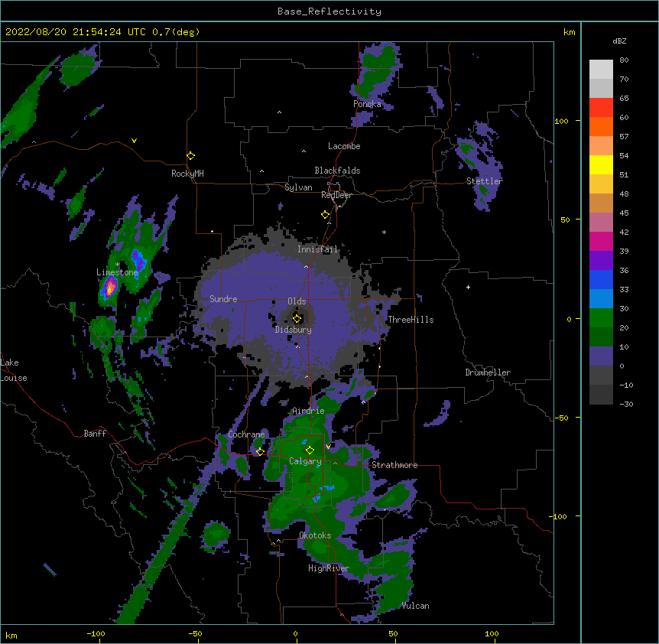Click the Strathmore label
Screen dimensions: 659x644
click(x=394, y=465)
